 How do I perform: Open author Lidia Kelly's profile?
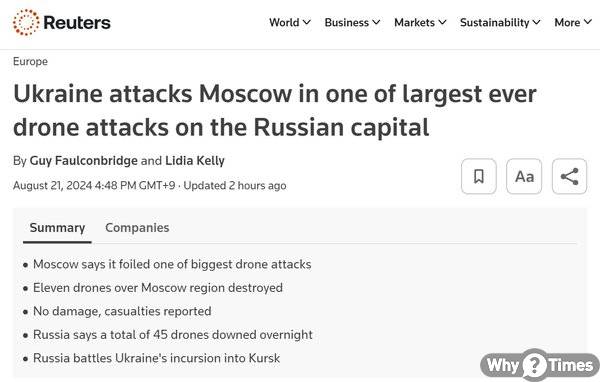pos(195,160)
